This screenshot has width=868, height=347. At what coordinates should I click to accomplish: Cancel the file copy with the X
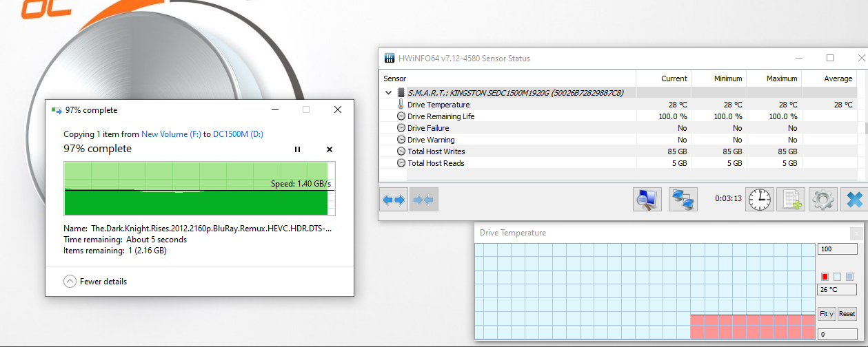tap(329, 149)
